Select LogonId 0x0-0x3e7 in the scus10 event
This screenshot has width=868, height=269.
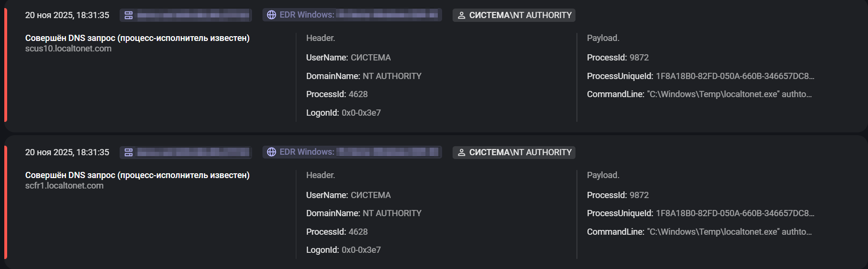tap(361, 113)
